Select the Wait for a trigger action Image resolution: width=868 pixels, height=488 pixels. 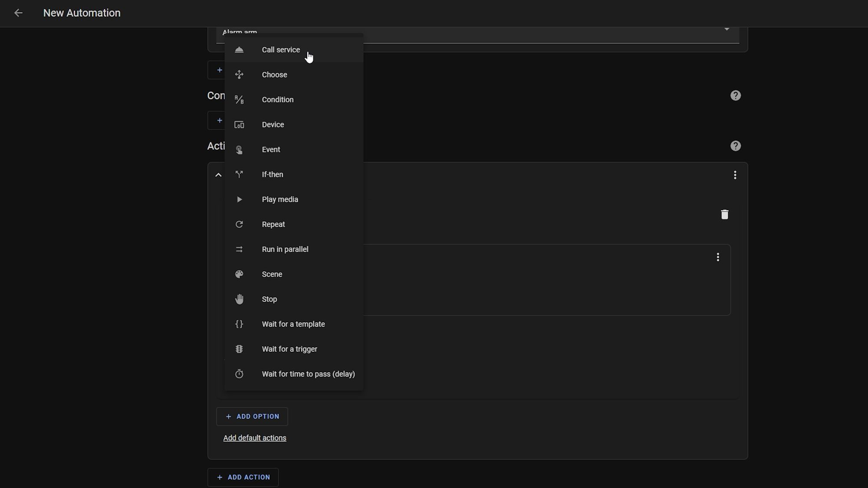coord(289,349)
